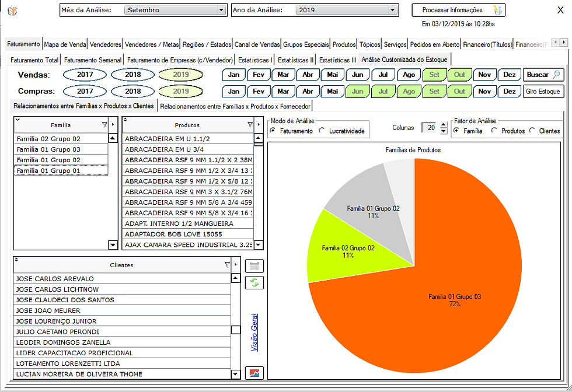The width and height of the screenshot is (572, 392).
Task: Open the Estatísticas II sub-tab
Action: [x=295, y=60]
